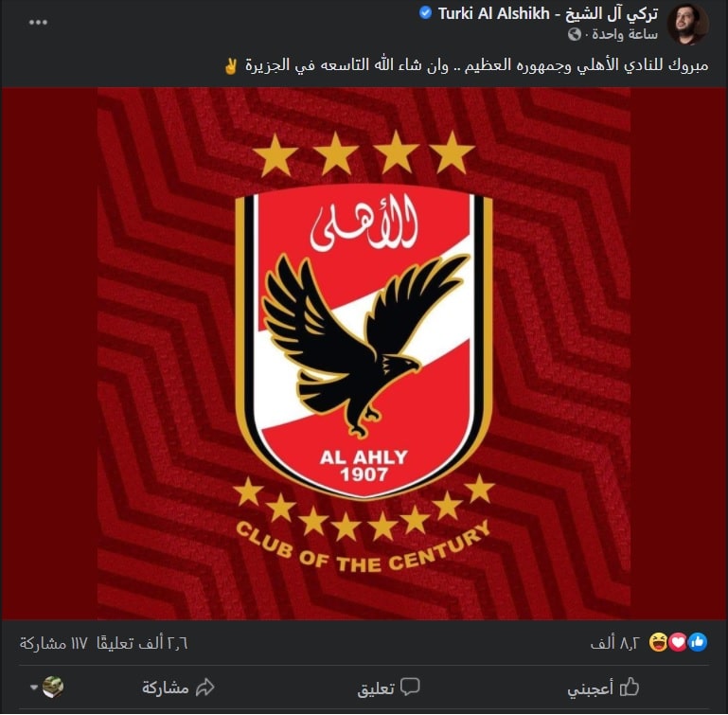Click the blue like reaction icon
The width and height of the screenshot is (728, 715).
click(x=698, y=642)
